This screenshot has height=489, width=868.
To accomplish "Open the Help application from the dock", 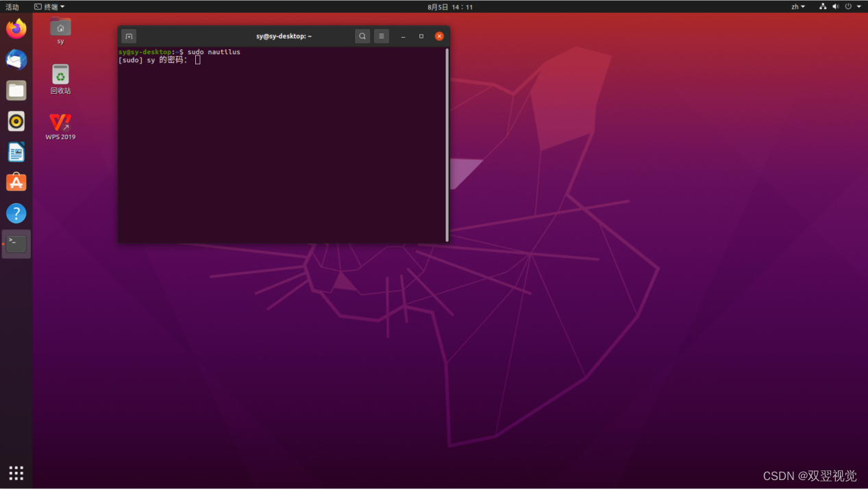I will click(16, 213).
